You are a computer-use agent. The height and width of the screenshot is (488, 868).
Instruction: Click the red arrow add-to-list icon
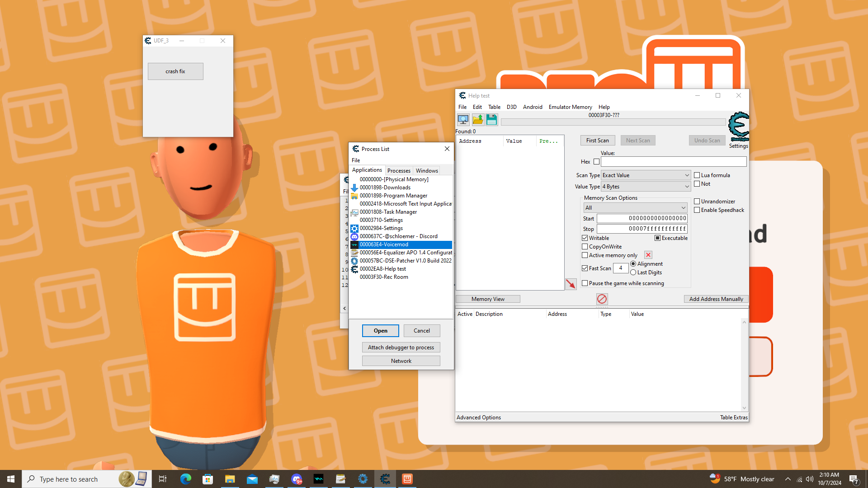[571, 284]
